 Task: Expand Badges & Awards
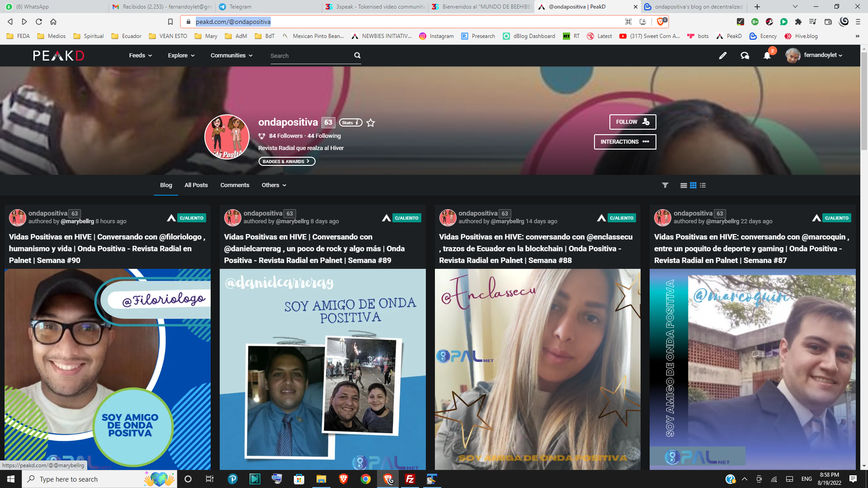[x=287, y=161]
